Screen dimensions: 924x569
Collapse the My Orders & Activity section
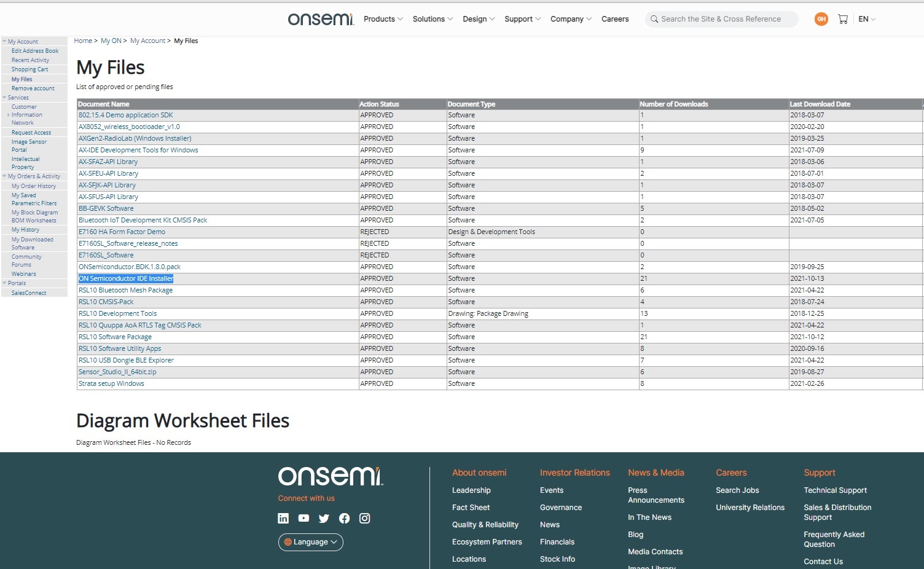pyautogui.click(x=5, y=176)
